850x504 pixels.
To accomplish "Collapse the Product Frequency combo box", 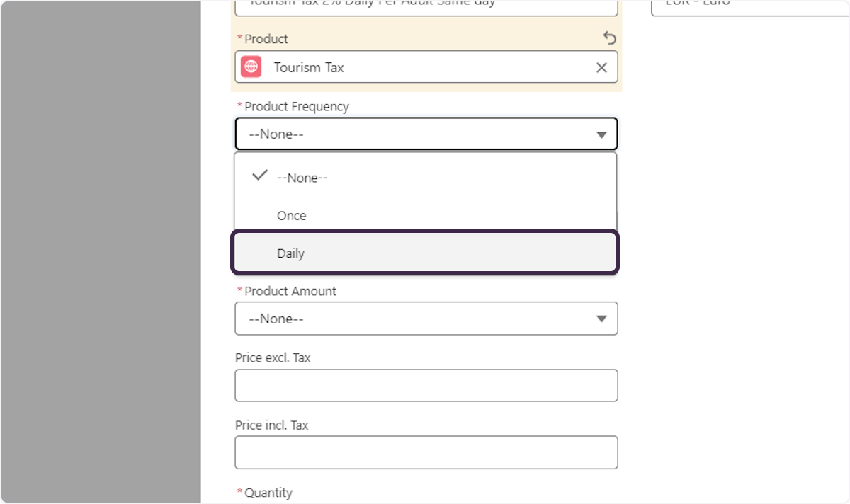I will tap(425, 134).
